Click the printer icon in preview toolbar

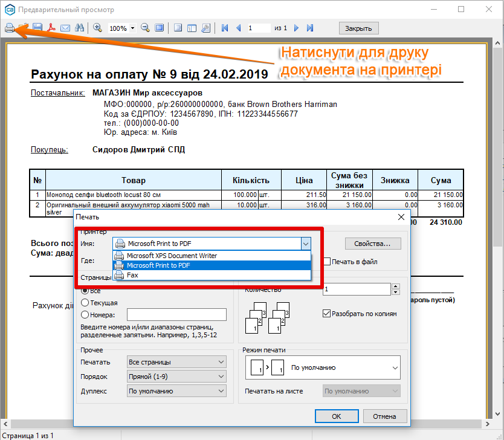coord(10,28)
